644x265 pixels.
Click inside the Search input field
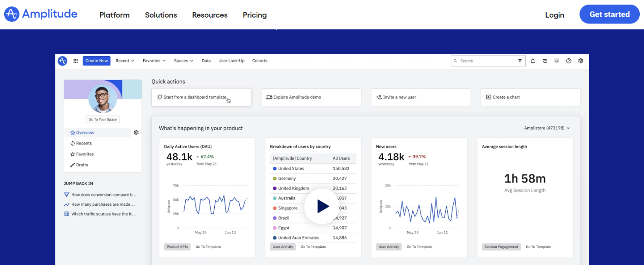[x=482, y=60]
